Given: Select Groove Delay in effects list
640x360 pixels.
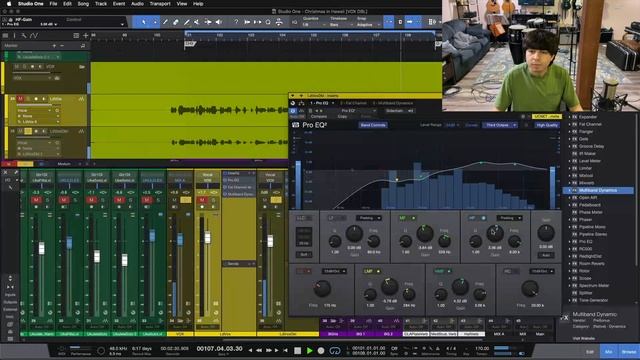Looking at the screenshot, I should 591,146.
